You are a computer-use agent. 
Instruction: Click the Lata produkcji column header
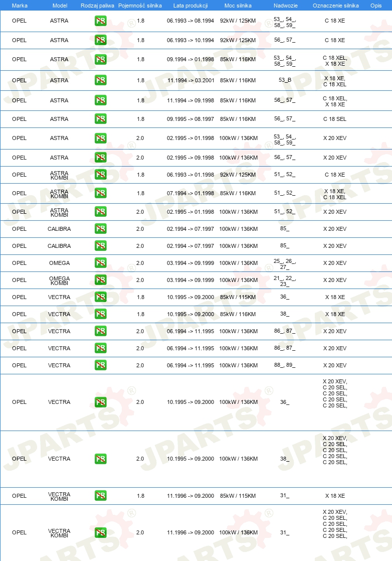pos(190,6)
